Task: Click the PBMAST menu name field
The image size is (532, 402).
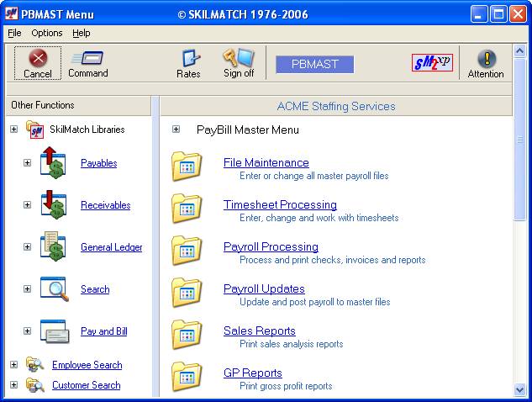Action: coord(314,64)
